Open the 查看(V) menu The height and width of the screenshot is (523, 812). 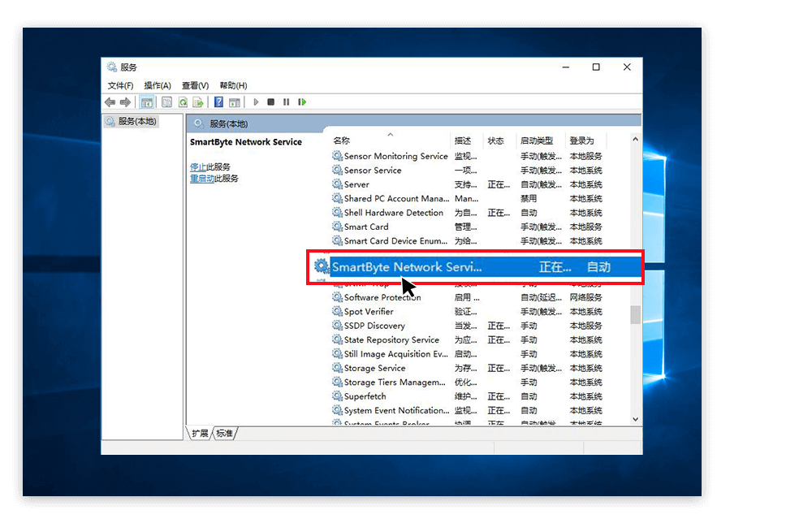tap(194, 84)
